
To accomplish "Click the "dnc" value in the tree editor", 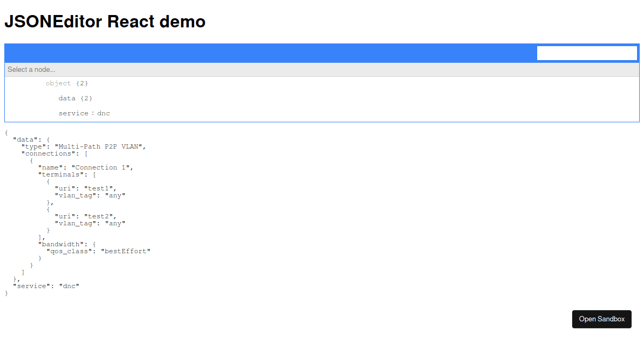I will point(104,113).
